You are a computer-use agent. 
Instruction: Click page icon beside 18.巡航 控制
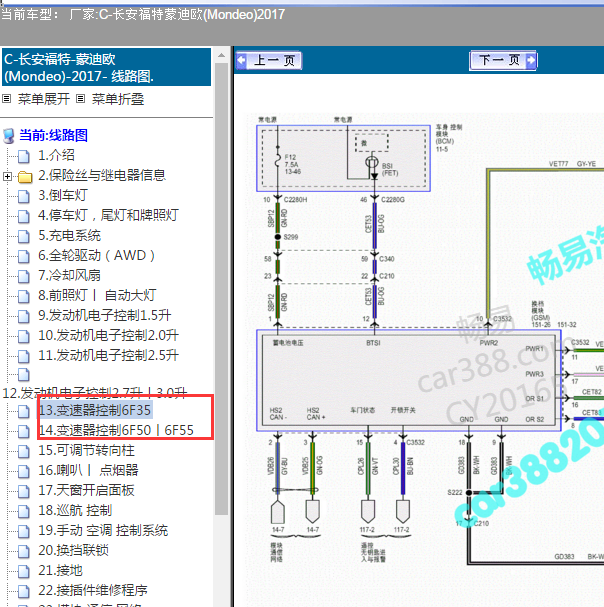(x=24, y=512)
